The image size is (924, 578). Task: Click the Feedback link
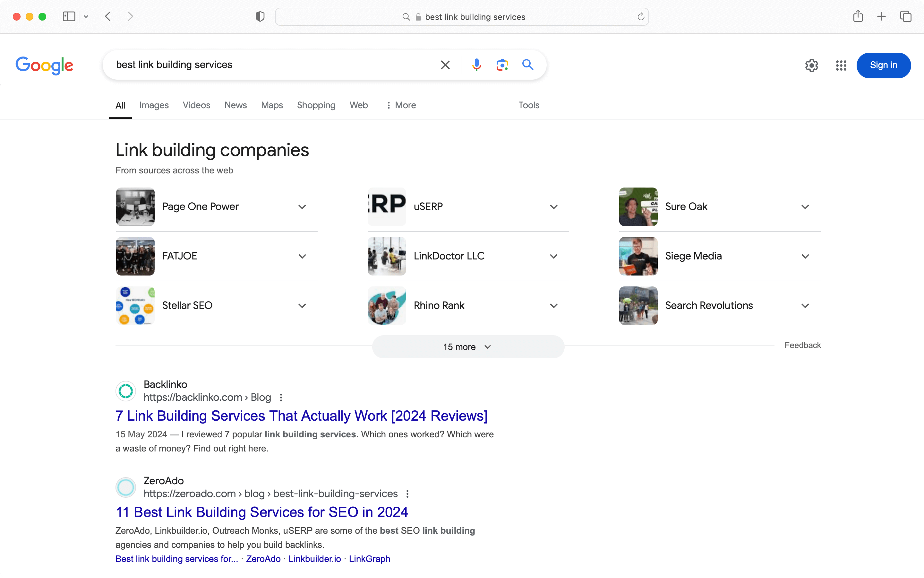coord(803,345)
